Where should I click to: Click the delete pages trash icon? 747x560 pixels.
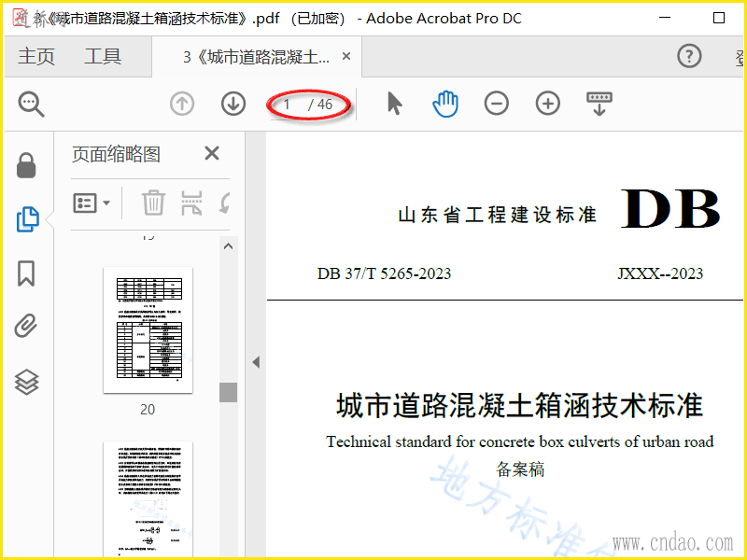(153, 203)
